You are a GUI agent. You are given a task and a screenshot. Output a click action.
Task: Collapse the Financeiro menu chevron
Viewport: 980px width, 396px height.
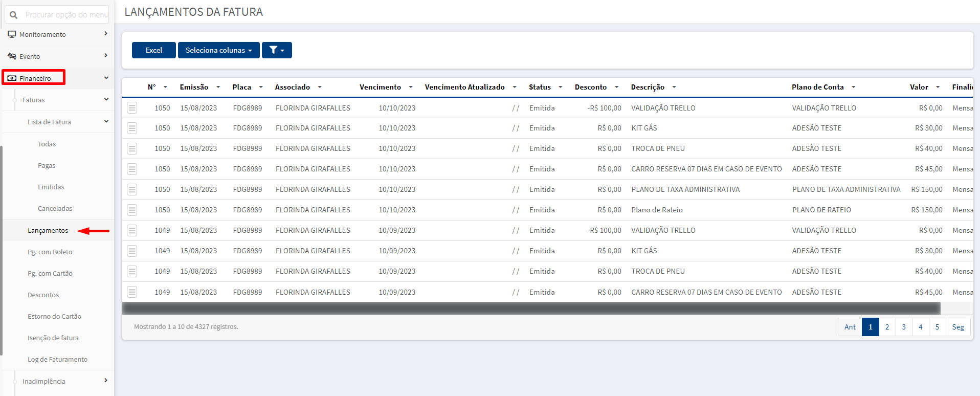click(106, 78)
